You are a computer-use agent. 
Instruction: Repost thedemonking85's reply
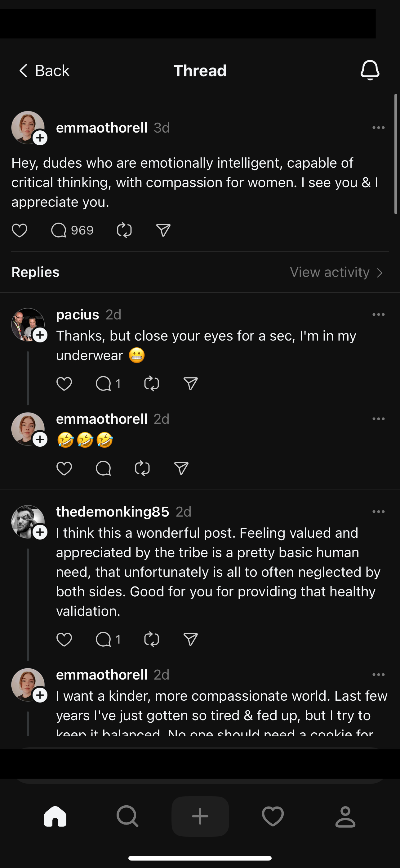(152, 639)
